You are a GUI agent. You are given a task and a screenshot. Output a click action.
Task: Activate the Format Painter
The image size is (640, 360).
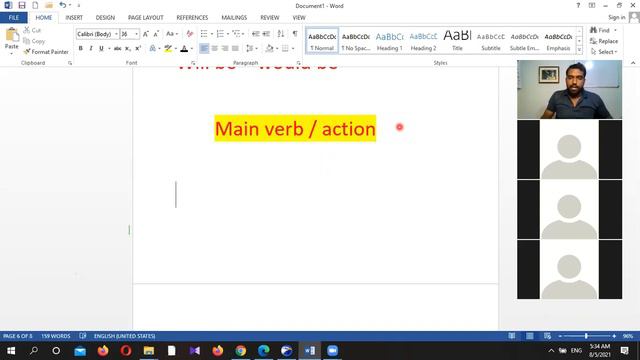pos(46,52)
